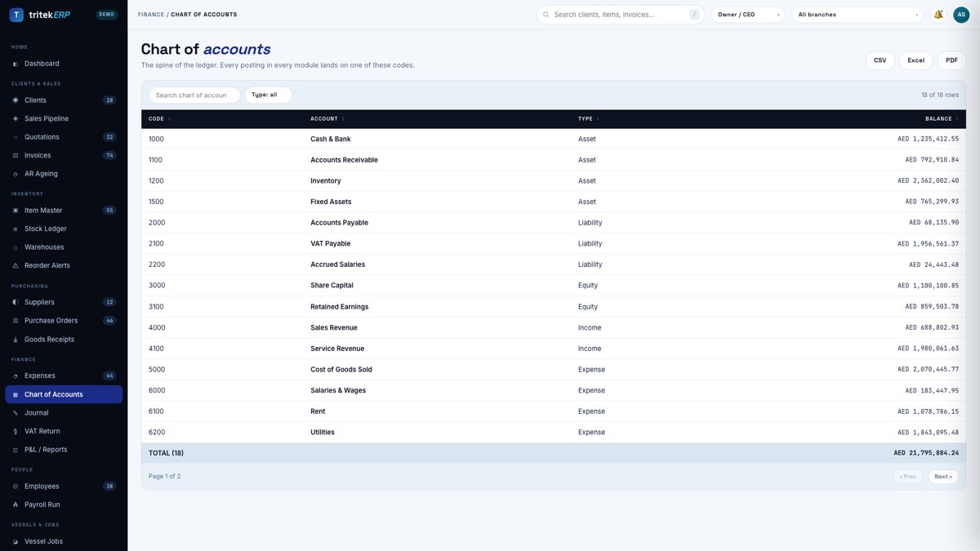Click the Reorder Alerts warning icon
This screenshot has width=980, height=551.
pos(16,265)
